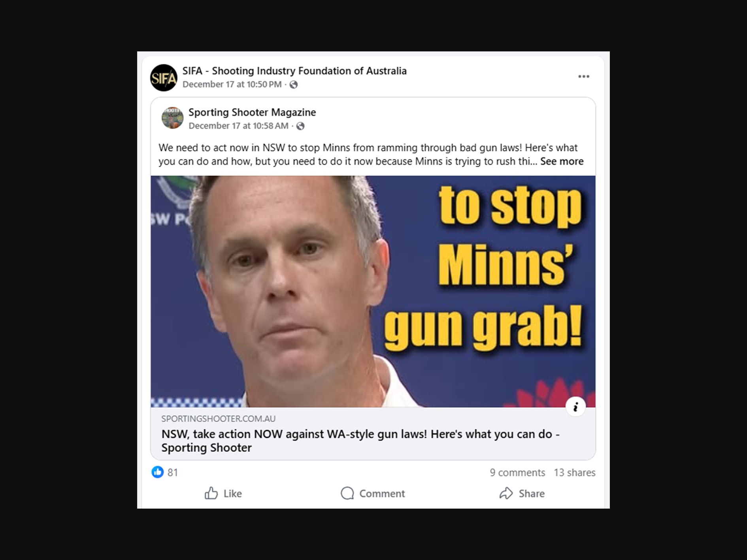The image size is (747, 560).
Task: Click the blue like reaction icon
Action: point(157,472)
